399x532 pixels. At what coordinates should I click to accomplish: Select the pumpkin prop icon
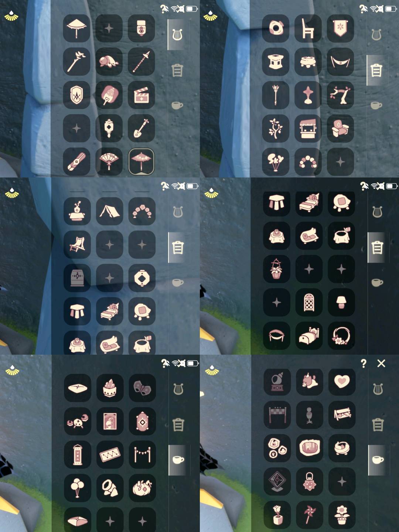[x=142, y=488]
